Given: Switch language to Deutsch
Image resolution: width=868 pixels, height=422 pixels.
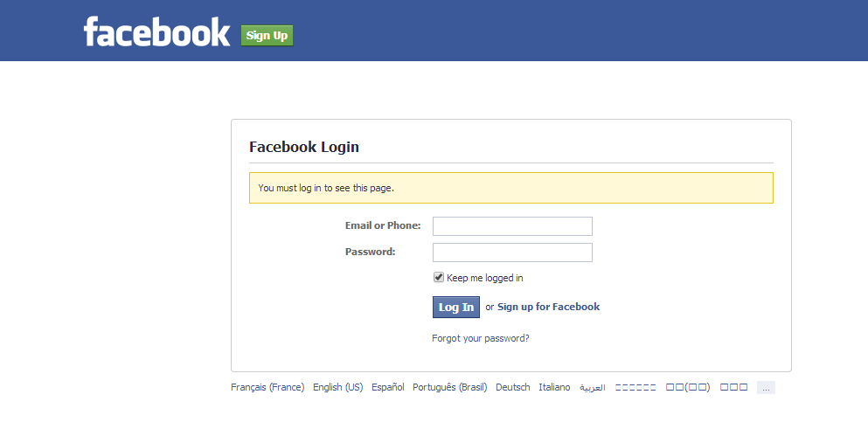Looking at the screenshot, I should coord(512,387).
